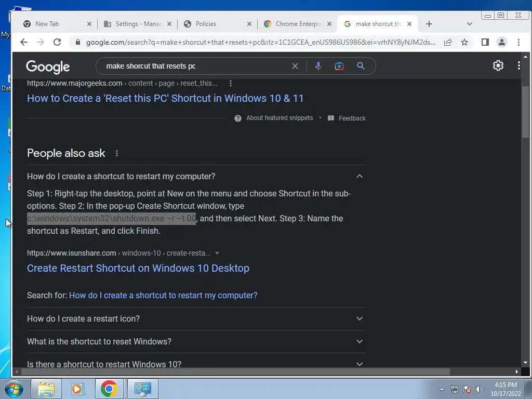
Task: Clear the Google search box with X
Action: 295,66
